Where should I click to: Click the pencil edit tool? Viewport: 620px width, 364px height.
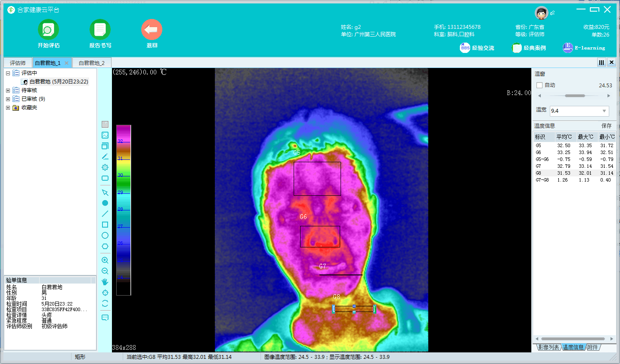coord(105,157)
